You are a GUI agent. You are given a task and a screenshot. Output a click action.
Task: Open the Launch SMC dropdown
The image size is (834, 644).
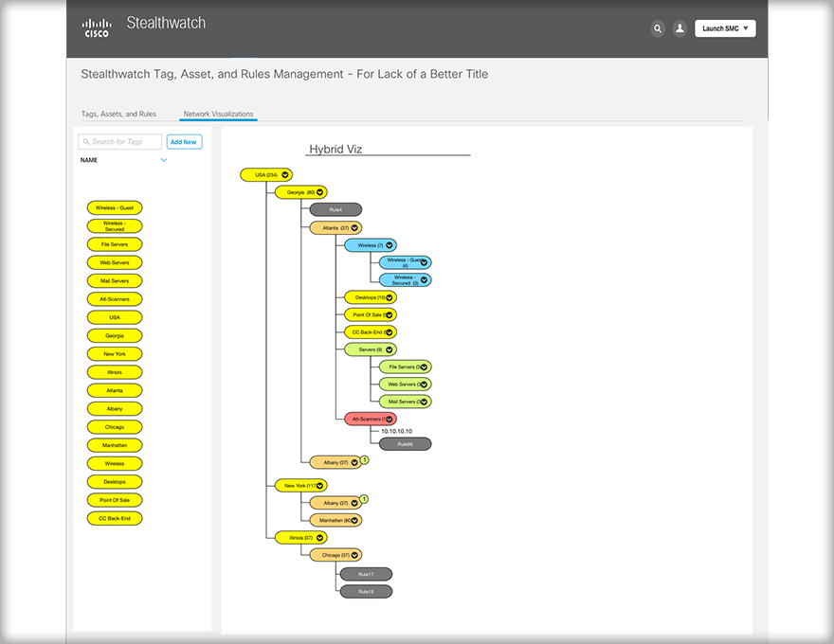point(725,28)
